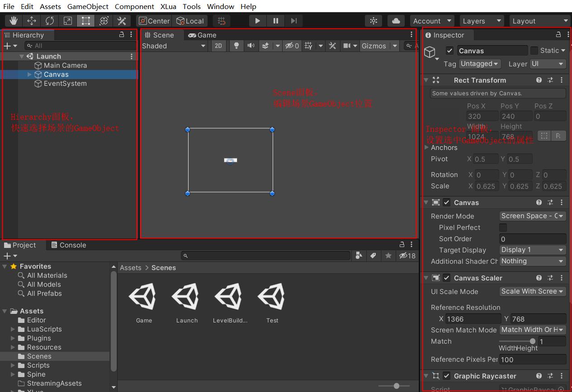The image size is (572, 392).
Task: Select the Transform tool
Action: pyautogui.click(x=104, y=21)
